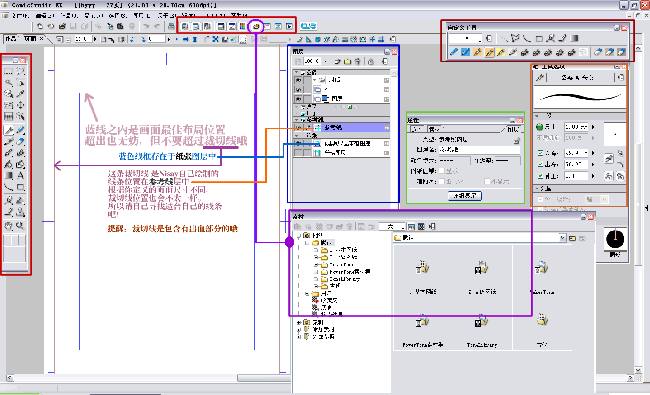The width and height of the screenshot is (650, 395).
Task: Select the text tool marked A
Action: (20, 175)
